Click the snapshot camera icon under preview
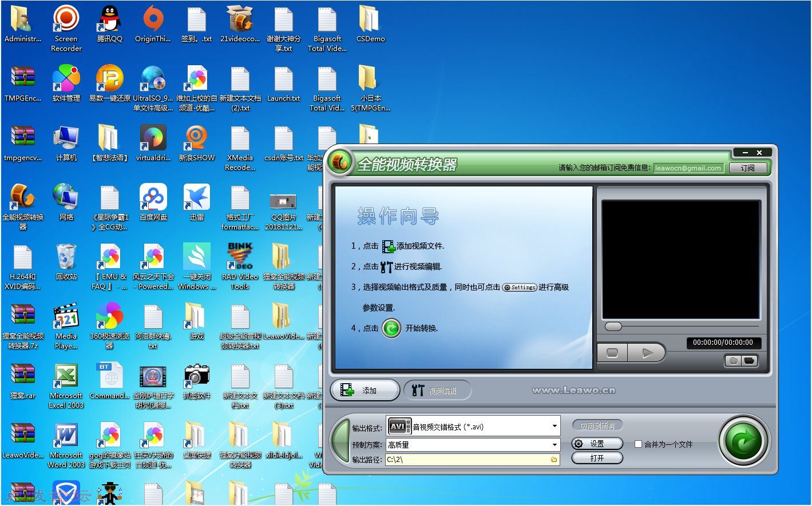Screen dimensions: 812x506 coord(733,361)
